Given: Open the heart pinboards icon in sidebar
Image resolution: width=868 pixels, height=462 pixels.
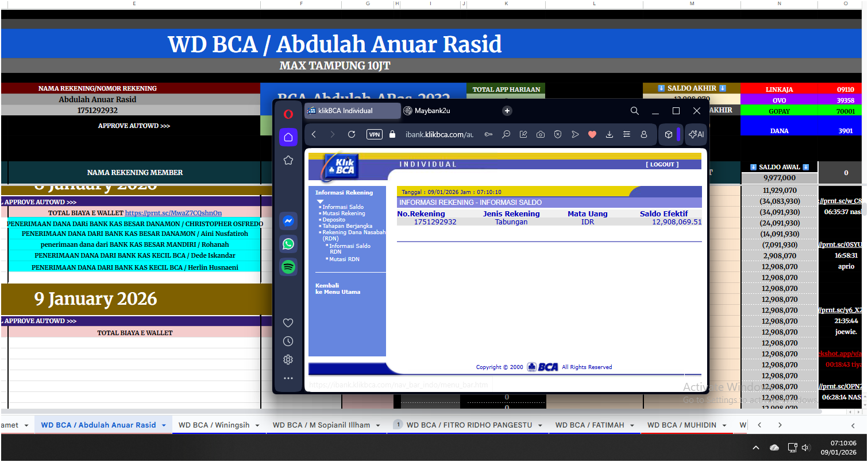Looking at the screenshot, I should 288,323.
